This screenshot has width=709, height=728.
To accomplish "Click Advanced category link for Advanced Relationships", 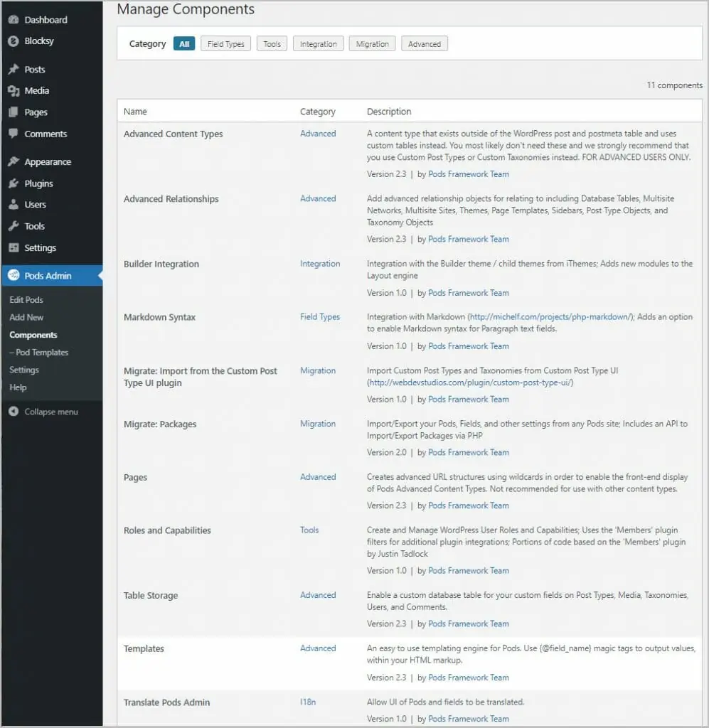I will (x=318, y=198).
